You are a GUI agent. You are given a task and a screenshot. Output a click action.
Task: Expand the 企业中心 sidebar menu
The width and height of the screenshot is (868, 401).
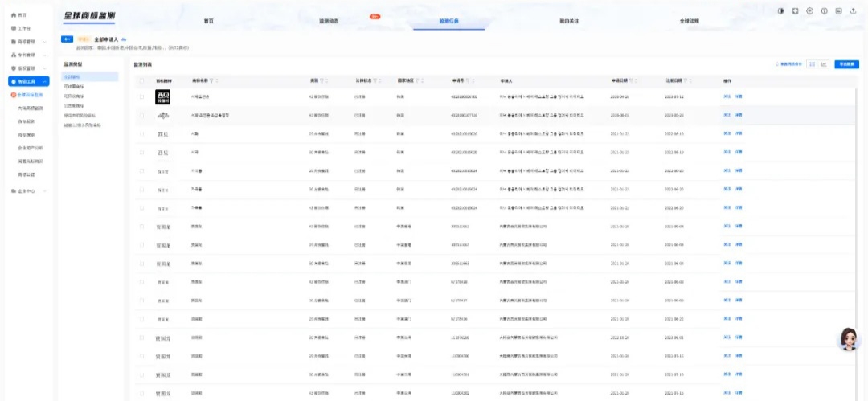coord(44,190)
